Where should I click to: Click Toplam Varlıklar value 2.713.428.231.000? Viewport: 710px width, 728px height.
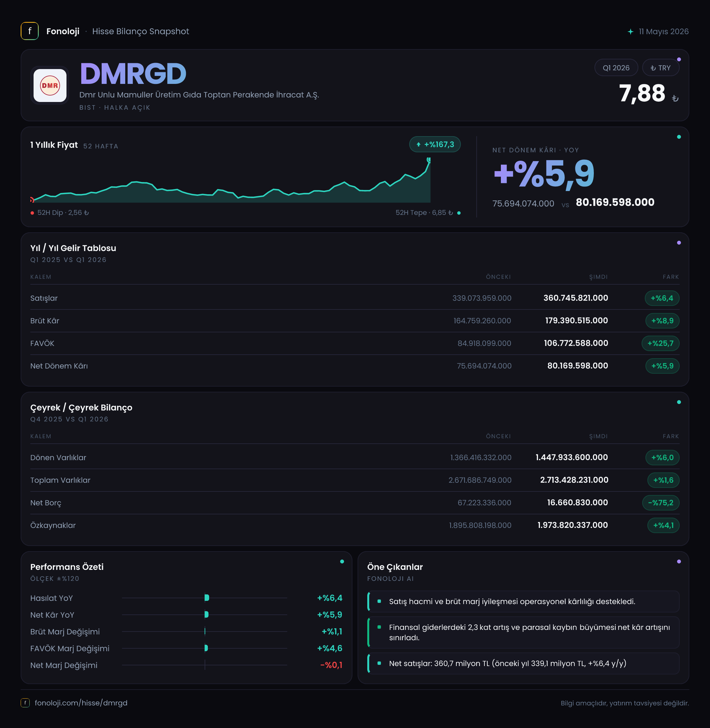coord(574,480)
